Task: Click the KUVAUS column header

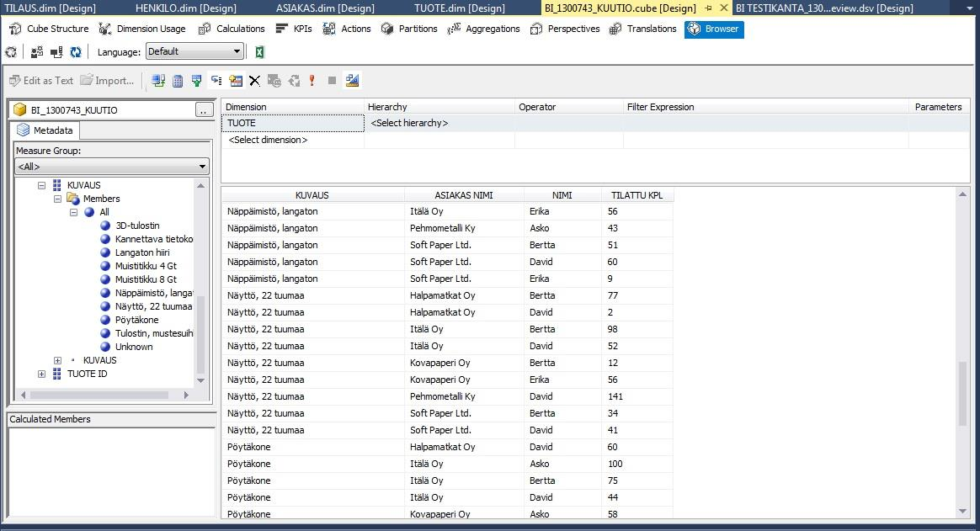Action: coord(312,195)
